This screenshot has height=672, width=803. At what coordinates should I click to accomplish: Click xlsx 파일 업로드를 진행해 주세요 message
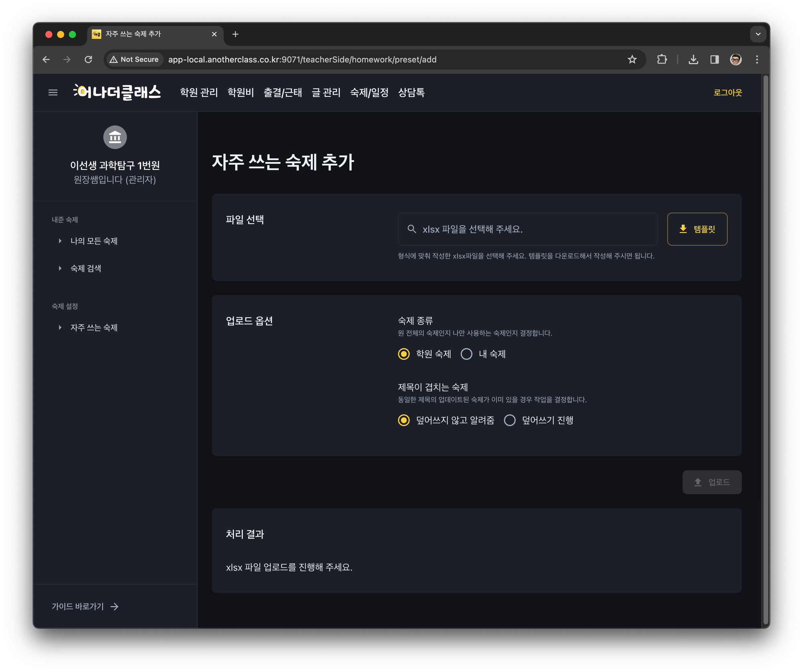[289, 567]
